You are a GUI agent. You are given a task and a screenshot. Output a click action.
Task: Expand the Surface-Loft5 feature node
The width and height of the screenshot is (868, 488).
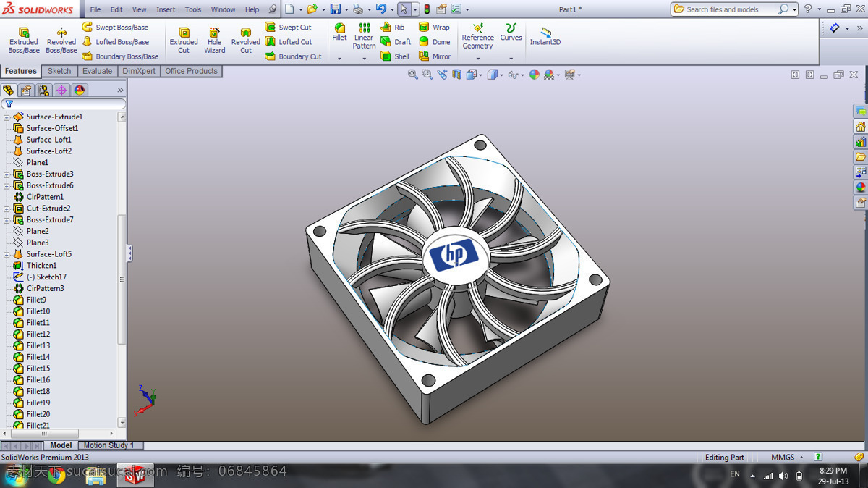(7, 255)
